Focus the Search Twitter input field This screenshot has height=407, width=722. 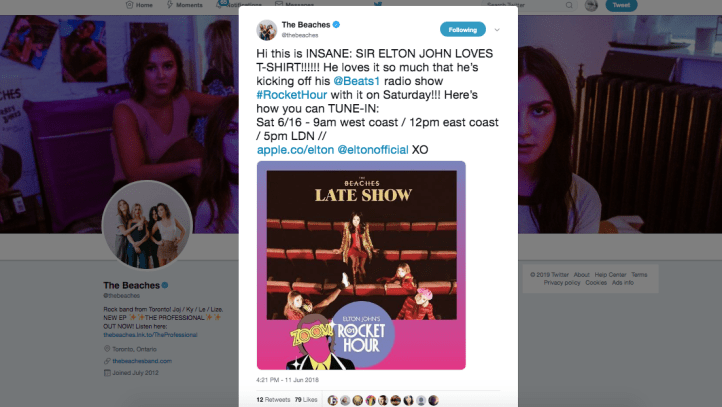point(525,5)
